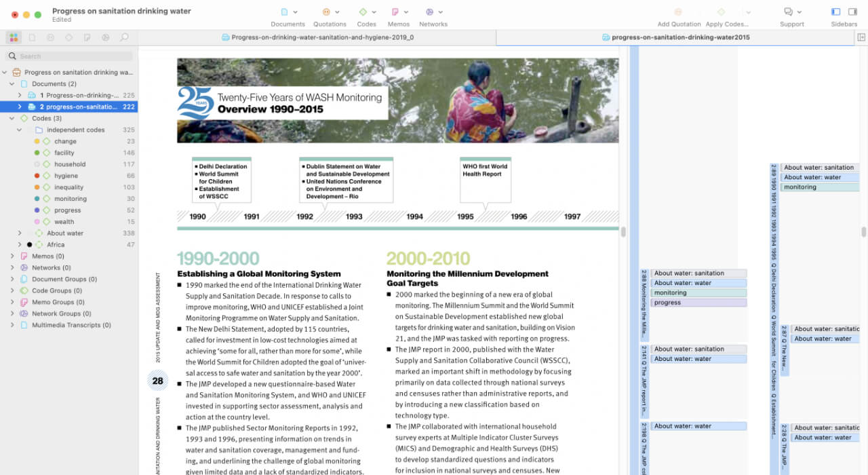Open the Codes toolbar icon

tap(363, 12)
